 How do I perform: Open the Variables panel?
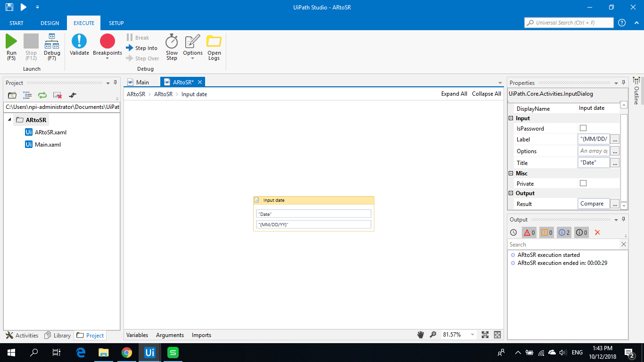(x=137, y=335)
